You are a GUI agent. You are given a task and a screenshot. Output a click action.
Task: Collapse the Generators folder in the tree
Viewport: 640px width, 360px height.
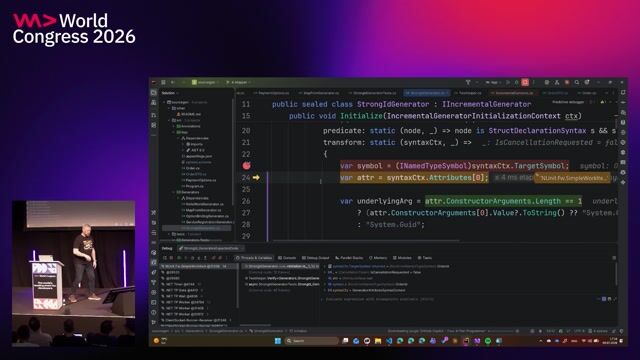click(174, 192)
